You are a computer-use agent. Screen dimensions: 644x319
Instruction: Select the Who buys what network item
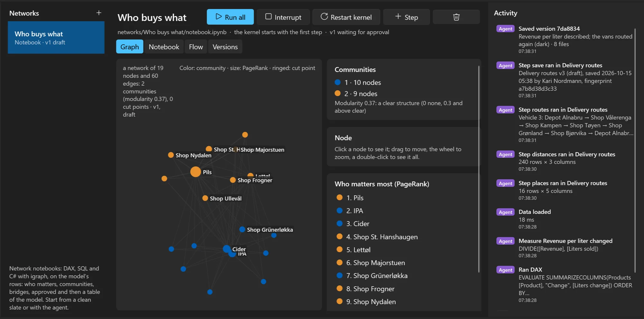(x=56, y=37)
